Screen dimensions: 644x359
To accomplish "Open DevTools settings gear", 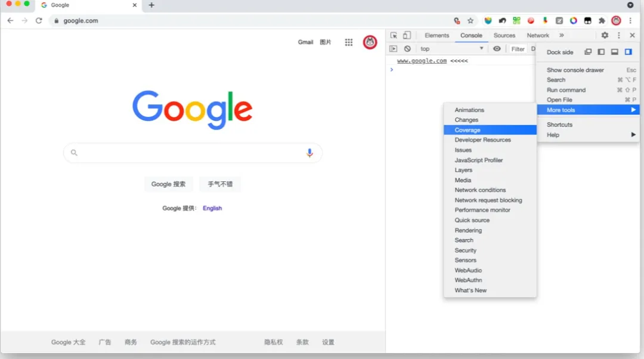I will 605,35.
